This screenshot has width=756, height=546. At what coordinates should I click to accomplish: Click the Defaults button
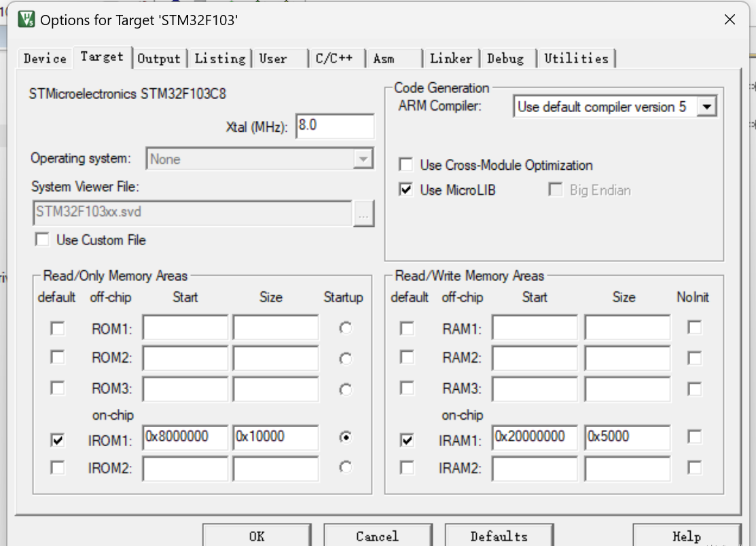coord(499,536)
